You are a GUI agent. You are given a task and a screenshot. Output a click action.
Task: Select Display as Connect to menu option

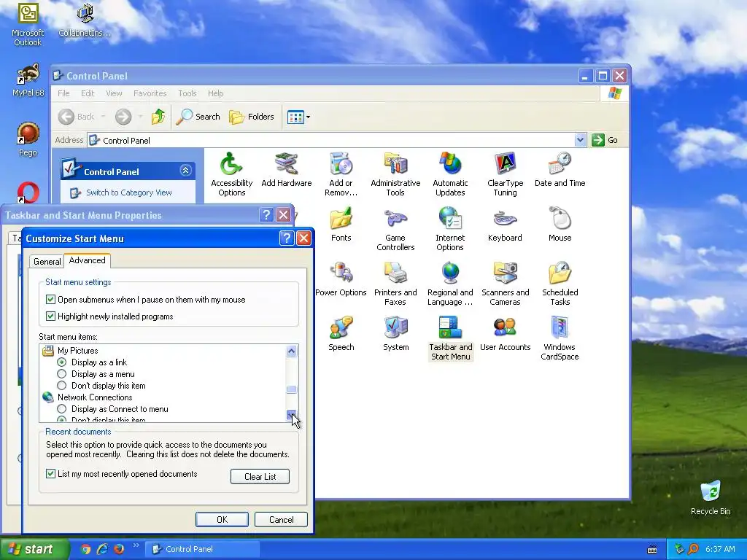(61, 409)
